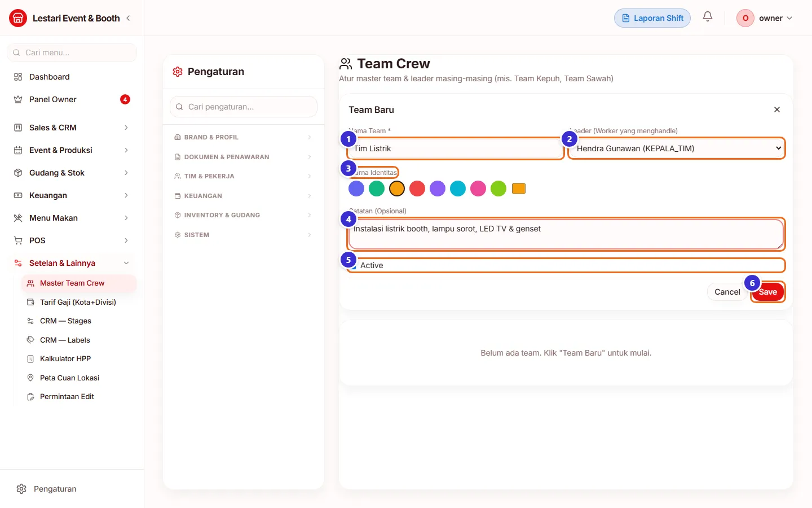Viewport: 812px width, 508px height.
Task: Click the Catatan notes textarea
Action: coord(566,234)
